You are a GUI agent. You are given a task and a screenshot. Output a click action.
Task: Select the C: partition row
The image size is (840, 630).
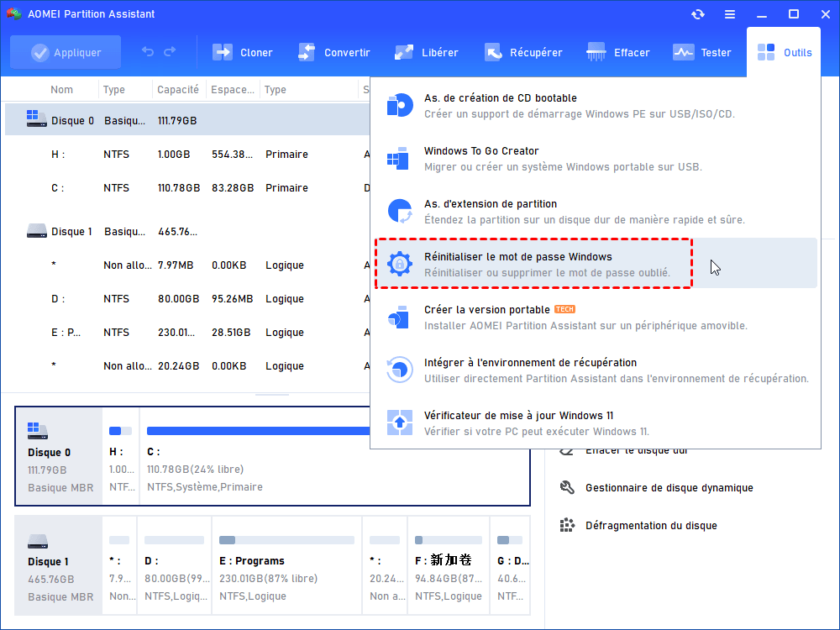(x=187, y=188)
